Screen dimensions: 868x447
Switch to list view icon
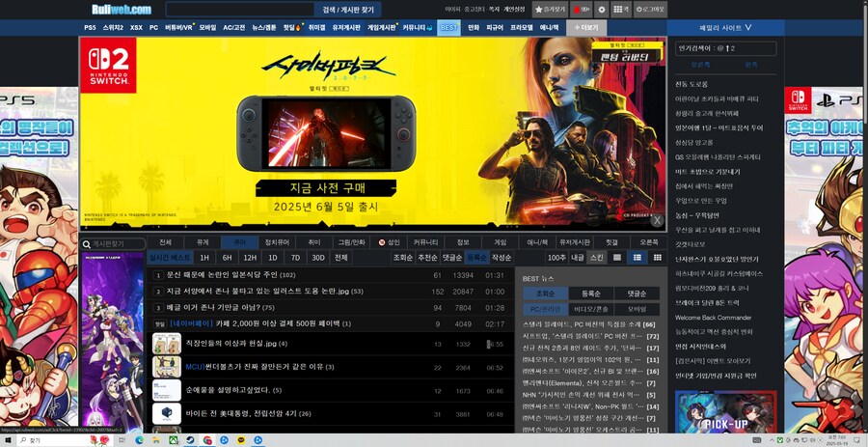(x=637, y=258)
